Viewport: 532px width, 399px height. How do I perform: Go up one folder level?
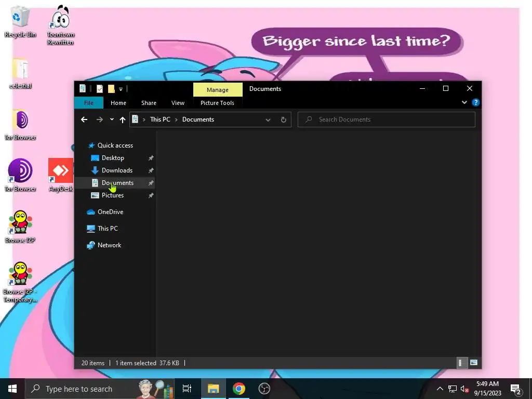[123, 119]
